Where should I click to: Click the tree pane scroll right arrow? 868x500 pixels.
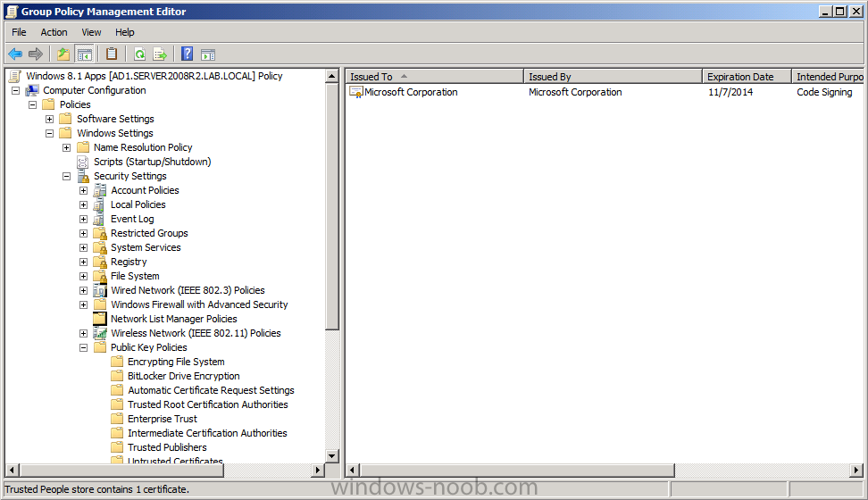coord(318,471)
